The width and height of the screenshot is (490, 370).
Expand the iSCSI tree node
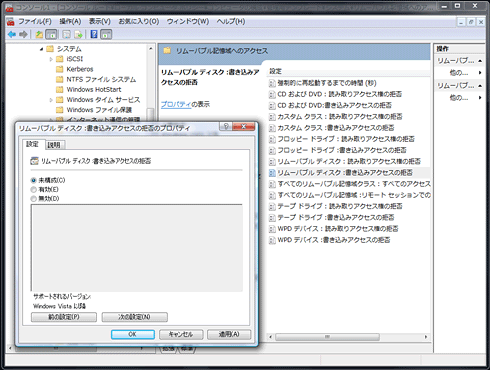click(x=51, y=59)
